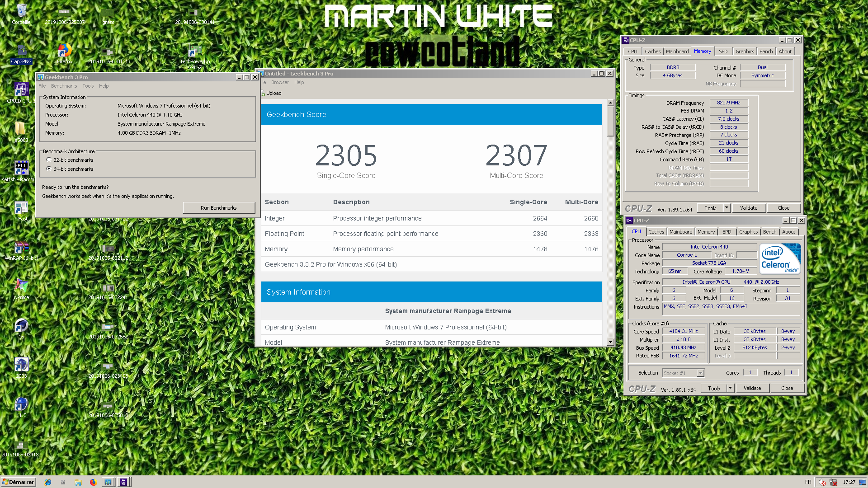Select the desktop icon labeled 15
The height and width of the screenshot is (488, 868).
[x=21, y=328]
